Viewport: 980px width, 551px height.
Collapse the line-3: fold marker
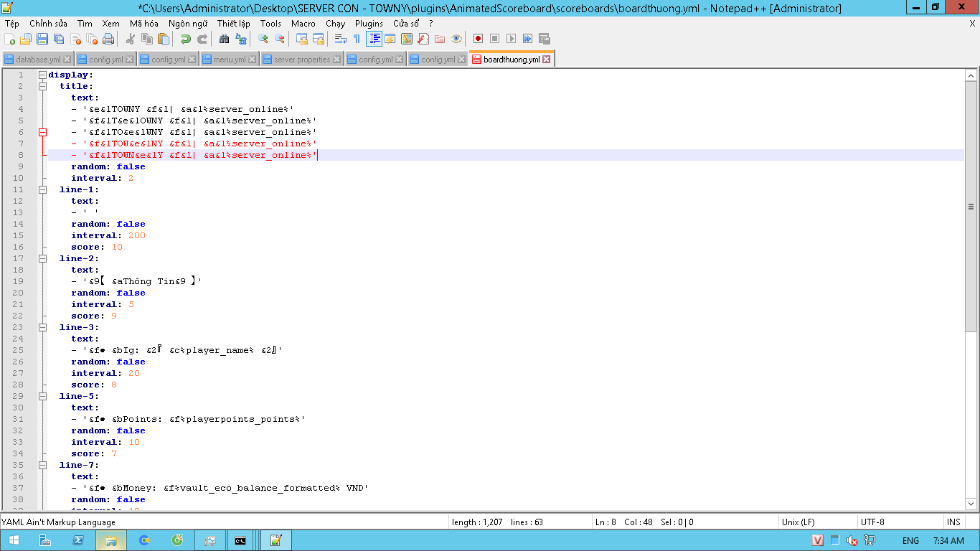[x=42, y=327]
